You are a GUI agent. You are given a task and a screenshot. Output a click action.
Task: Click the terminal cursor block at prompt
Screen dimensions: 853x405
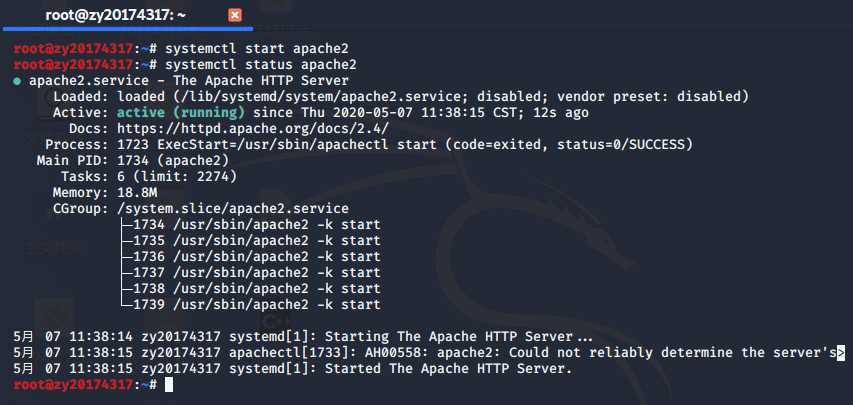169,385
